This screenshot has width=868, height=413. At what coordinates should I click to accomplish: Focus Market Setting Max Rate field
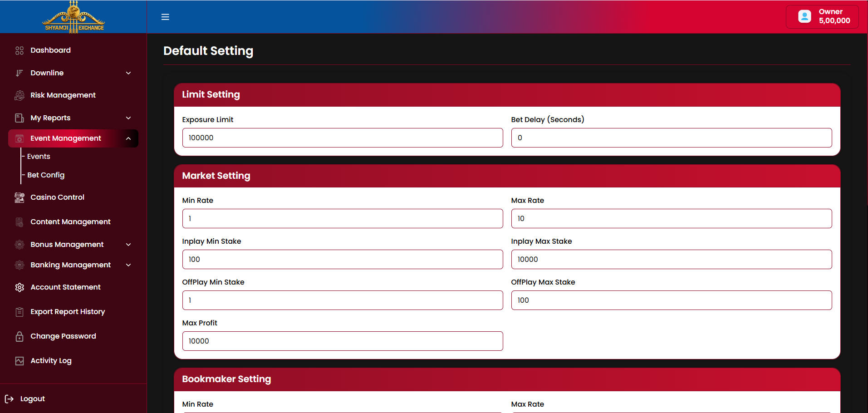672,218
